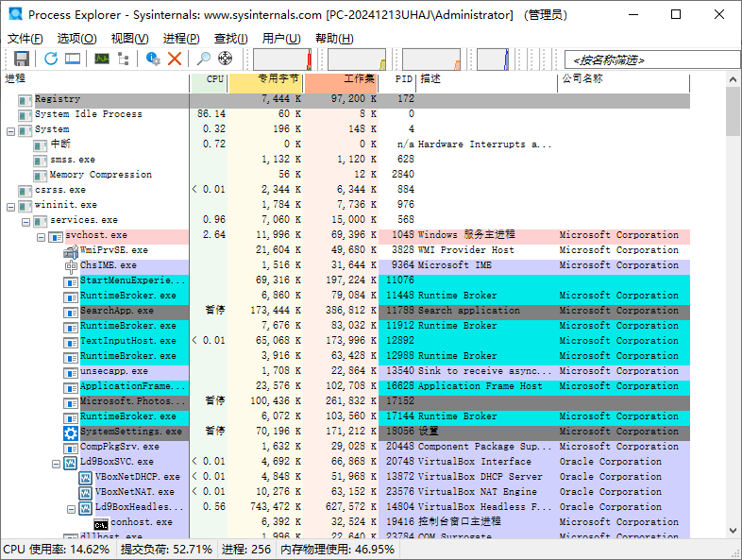The image size is (742, 560).
Task: Sort by the 描述 column header
Action: [x=486, y=83]
